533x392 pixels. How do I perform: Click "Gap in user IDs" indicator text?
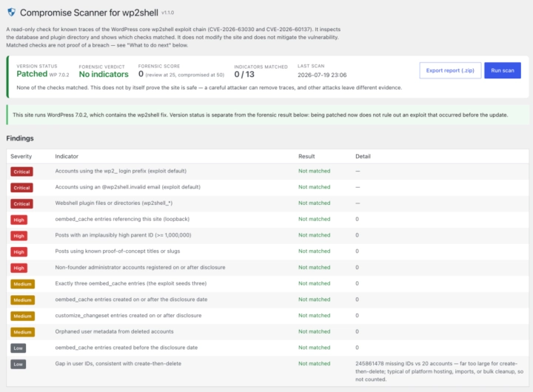click(x=118, y=363)
